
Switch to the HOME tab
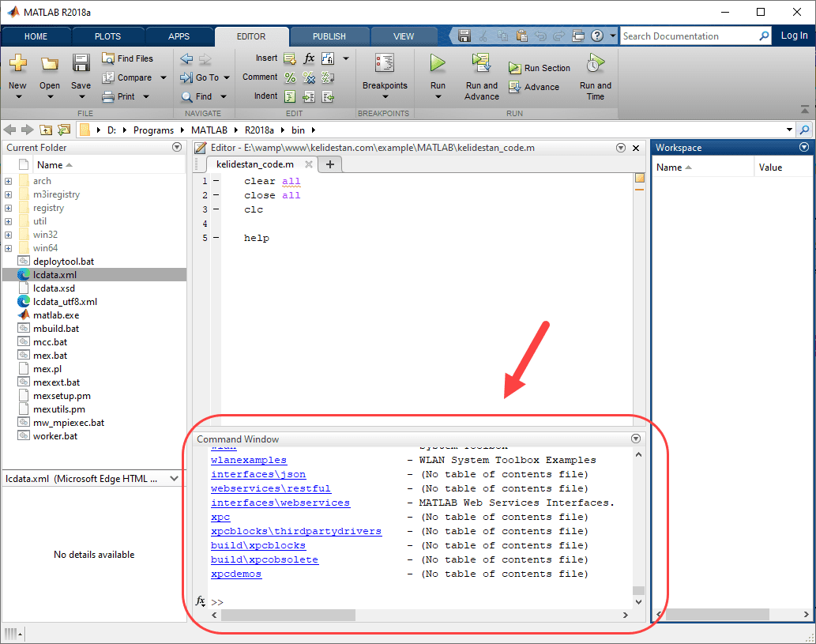pos(36,36)
